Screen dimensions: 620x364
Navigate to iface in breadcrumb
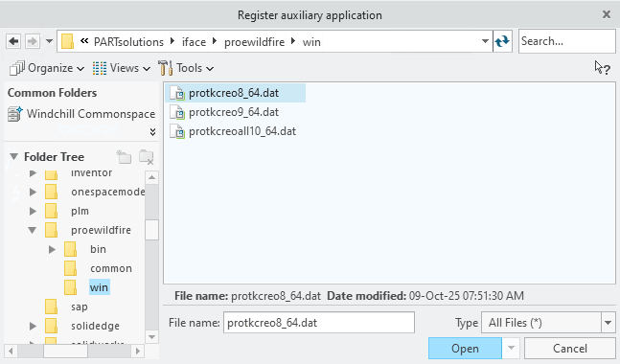[x=194, y=42]
